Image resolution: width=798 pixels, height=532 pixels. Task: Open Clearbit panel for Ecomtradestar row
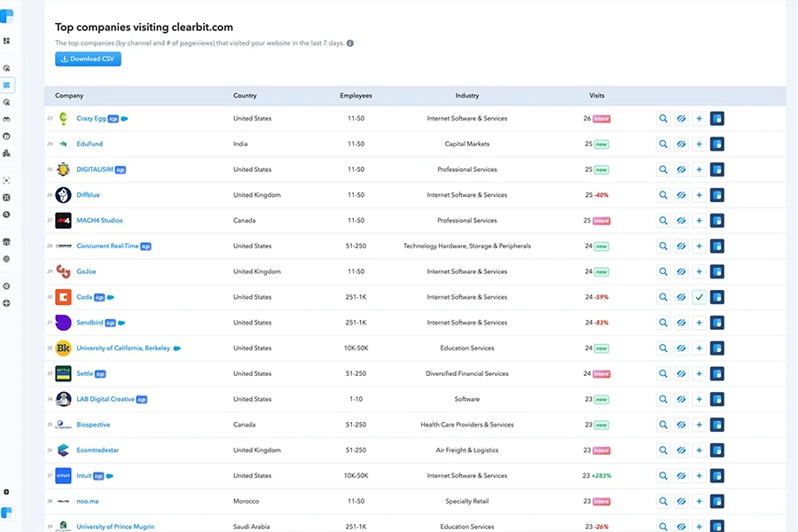tap(717, 450)
